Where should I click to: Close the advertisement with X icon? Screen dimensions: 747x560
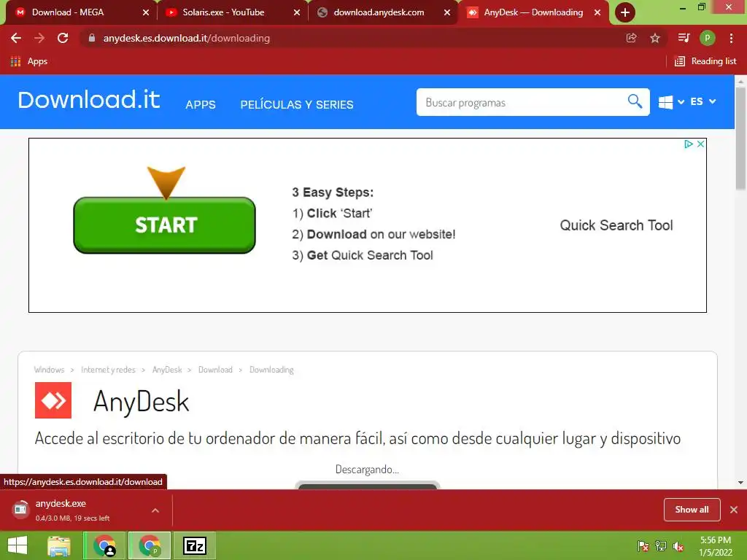[700, 144]
